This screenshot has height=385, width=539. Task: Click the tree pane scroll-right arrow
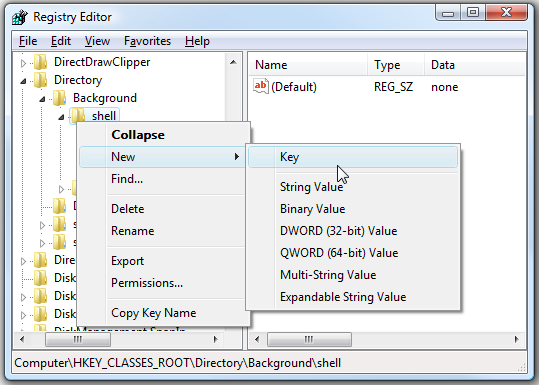(x=216, y=340)
